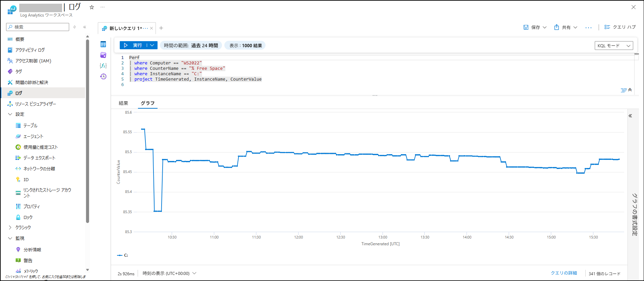644x281 pixels.
Task: Open the プロパティ page
Action: pyautogui.click(x=32, y=206)
